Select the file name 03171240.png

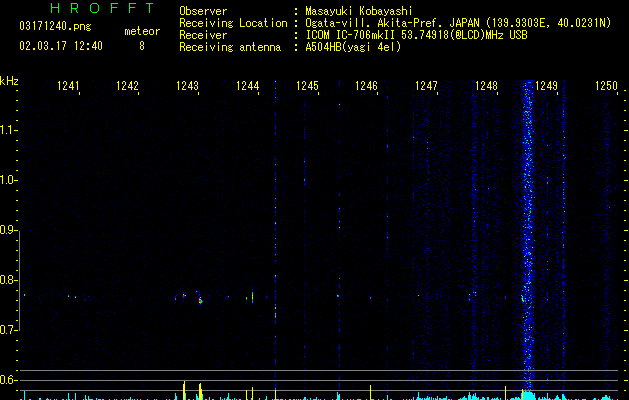[55, 27]
